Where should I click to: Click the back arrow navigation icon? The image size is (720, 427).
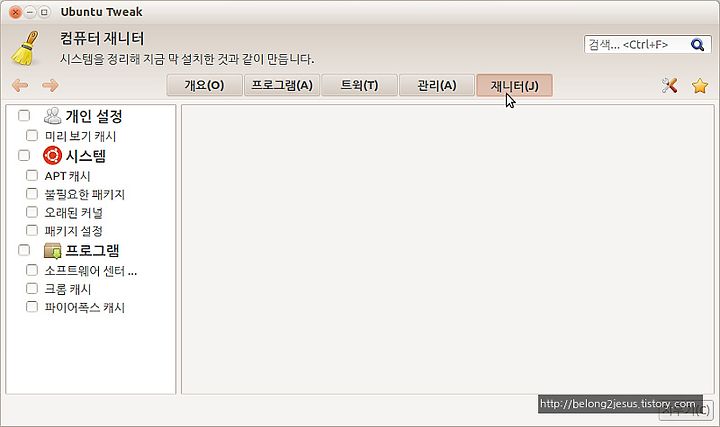20,85
